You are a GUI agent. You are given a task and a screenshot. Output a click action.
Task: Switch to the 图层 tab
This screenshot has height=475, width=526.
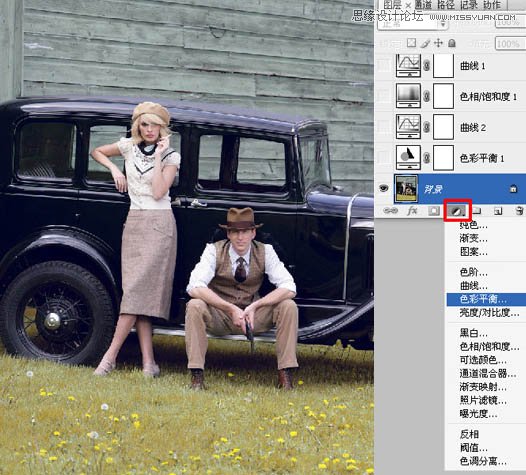pos(392,4)
